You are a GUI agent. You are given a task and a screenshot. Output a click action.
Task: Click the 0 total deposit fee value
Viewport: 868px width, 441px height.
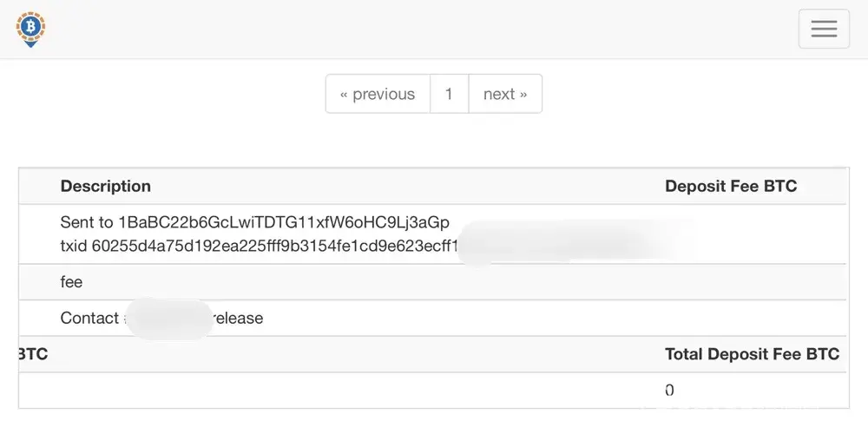[669, 391]
